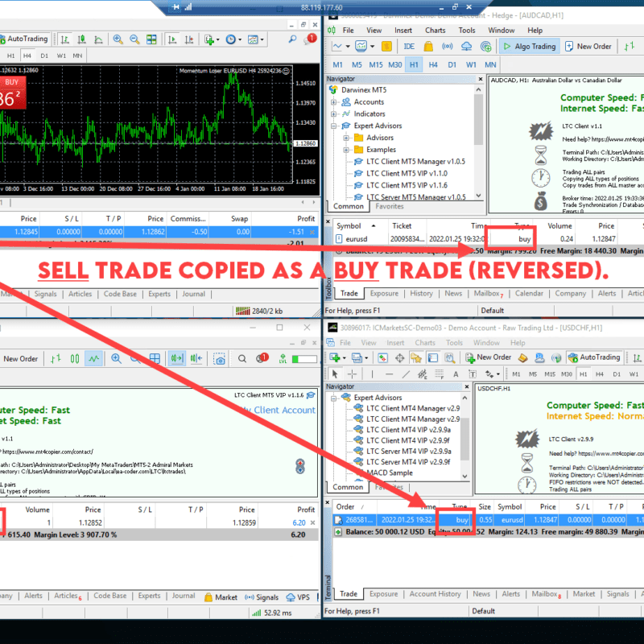The width and height of the screenshot is (644, 644).
Task: Open IDE MetaEditor in Darwinex toolbar
Action: 409,47
